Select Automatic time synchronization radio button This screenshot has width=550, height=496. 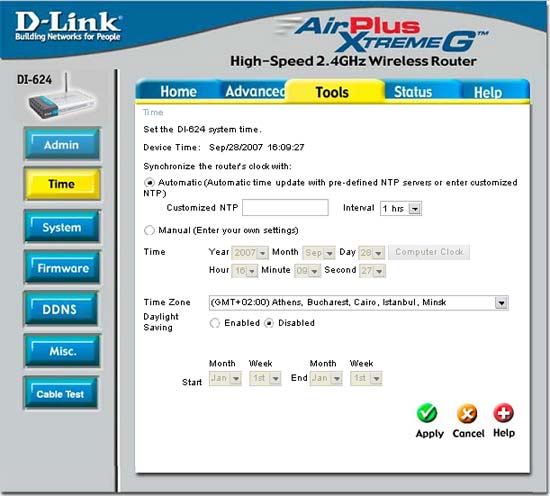pos(149,182)
